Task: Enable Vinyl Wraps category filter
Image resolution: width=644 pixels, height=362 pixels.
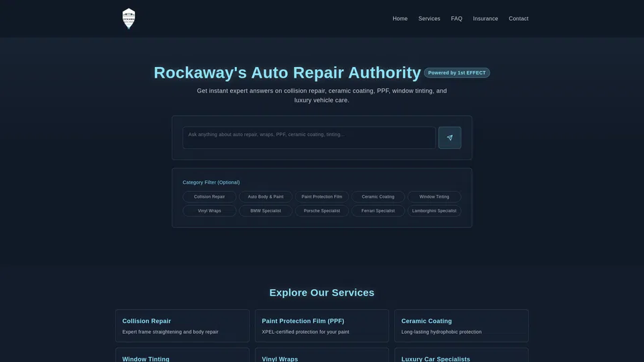Action: [209, 210]
